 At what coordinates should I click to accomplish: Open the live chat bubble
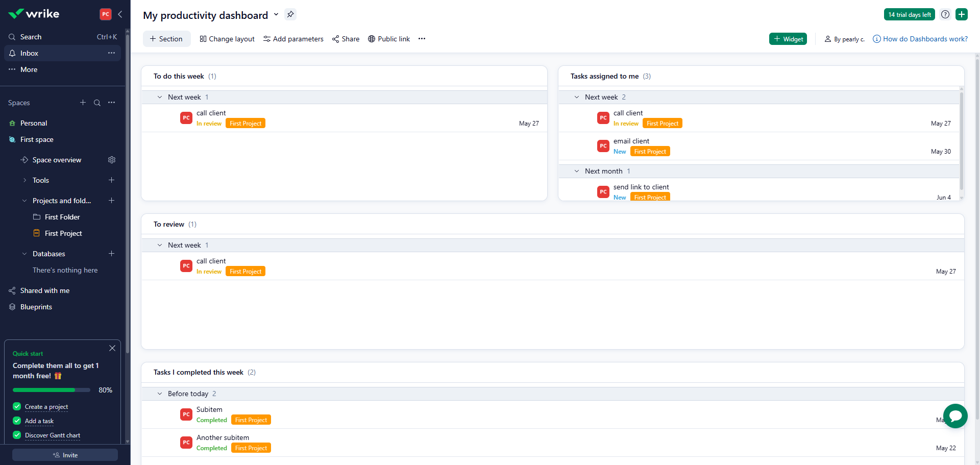click(955, 416)
